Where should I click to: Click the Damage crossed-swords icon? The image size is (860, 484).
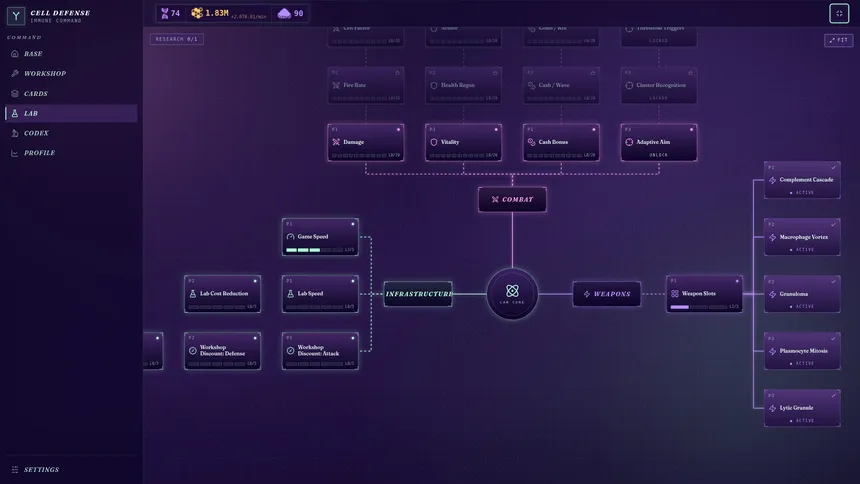(x=336, y=142)
